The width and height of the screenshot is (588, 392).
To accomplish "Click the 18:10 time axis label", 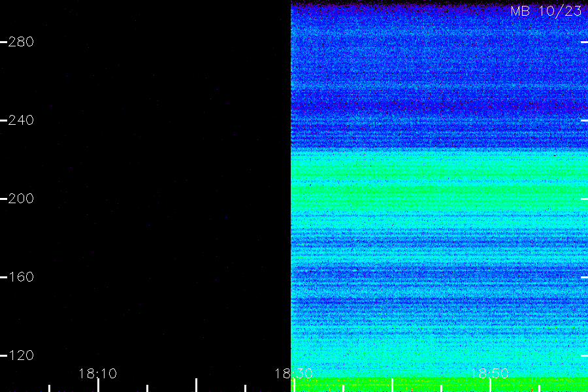I will tap(98, 374).
